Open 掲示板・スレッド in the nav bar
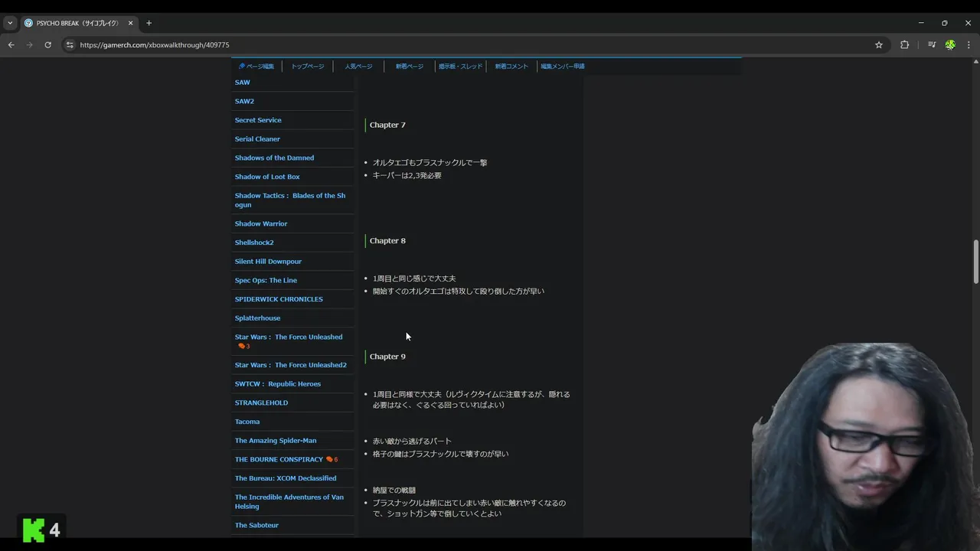Viewport: 980px width, 551px height. 460,67
